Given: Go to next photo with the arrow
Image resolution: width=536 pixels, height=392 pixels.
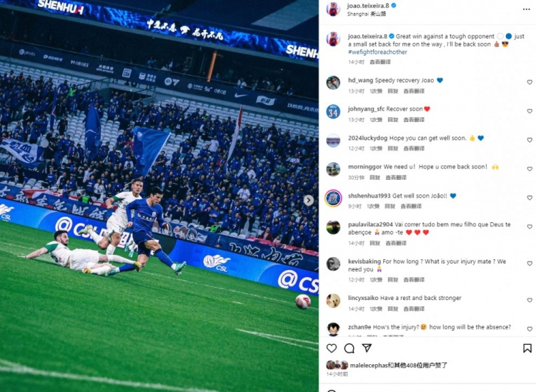Looking at the screenshot, I should coord(308,200).
